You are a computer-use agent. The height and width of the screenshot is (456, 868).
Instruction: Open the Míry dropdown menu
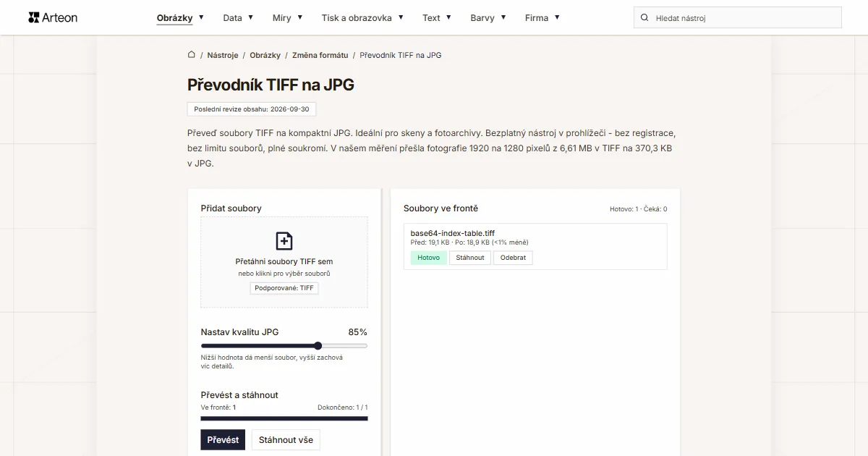coord(287,17)
